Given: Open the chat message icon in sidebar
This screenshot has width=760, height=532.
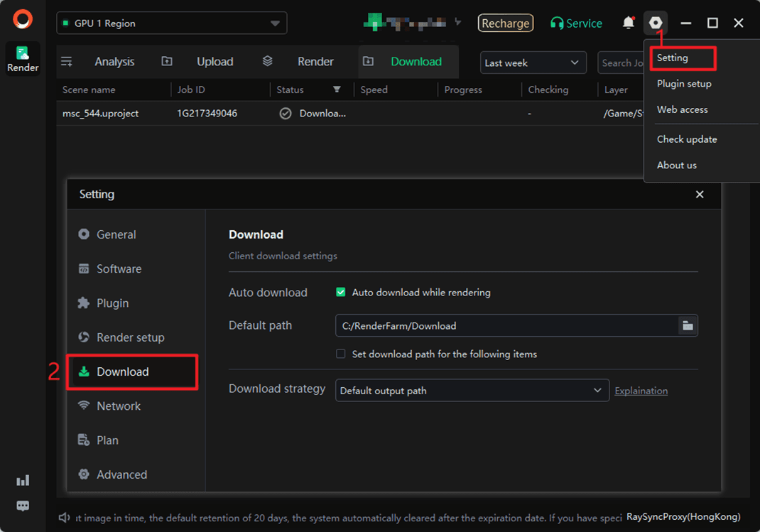Looking at the screenshot, I should click(x=23, y=506).
